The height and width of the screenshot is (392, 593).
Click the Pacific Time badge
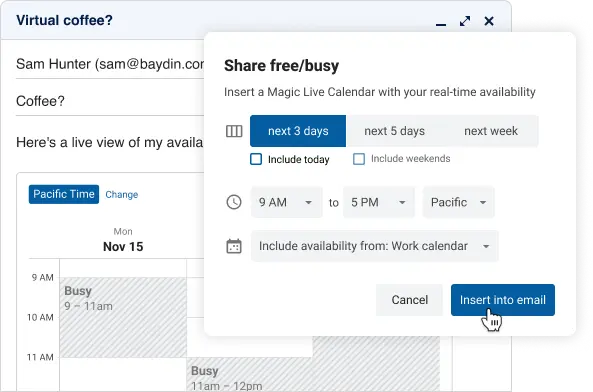point(64,194)
